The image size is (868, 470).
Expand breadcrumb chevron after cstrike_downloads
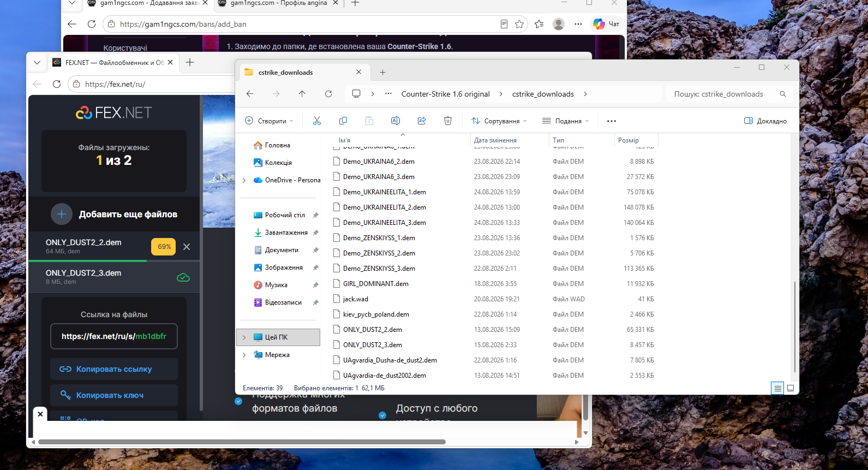585,94
